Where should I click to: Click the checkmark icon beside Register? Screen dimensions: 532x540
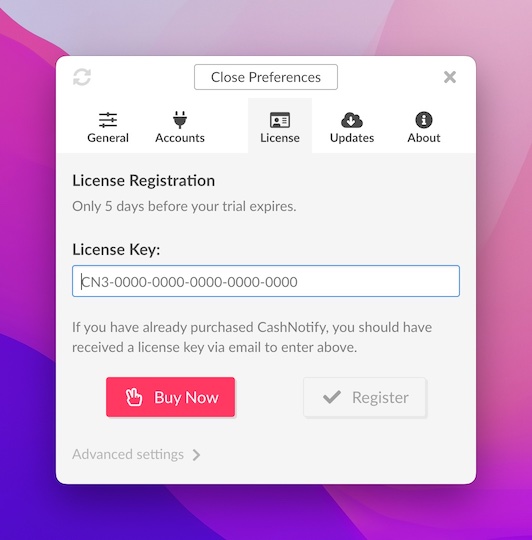click(x=332, y=397)
